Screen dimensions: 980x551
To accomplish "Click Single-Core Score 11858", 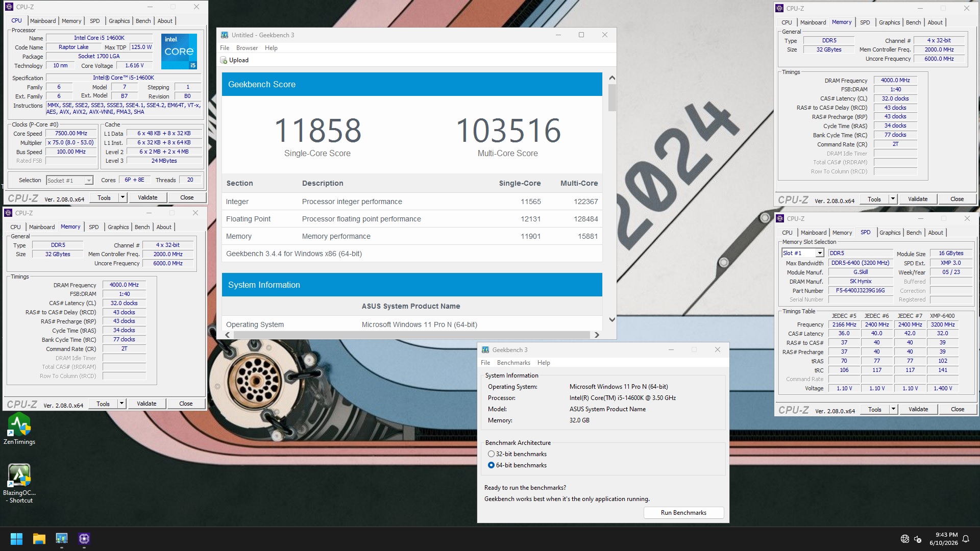I will [317, 131].
